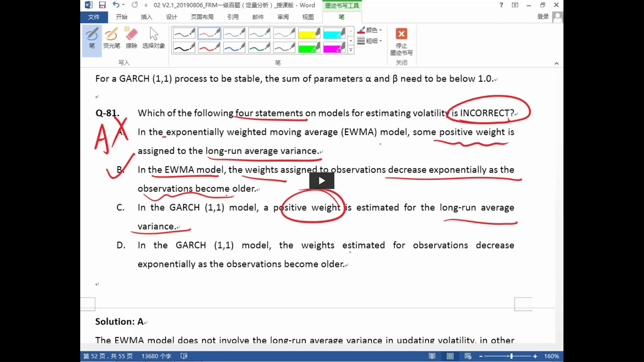Click the zoom slider handle

(512, 356)
